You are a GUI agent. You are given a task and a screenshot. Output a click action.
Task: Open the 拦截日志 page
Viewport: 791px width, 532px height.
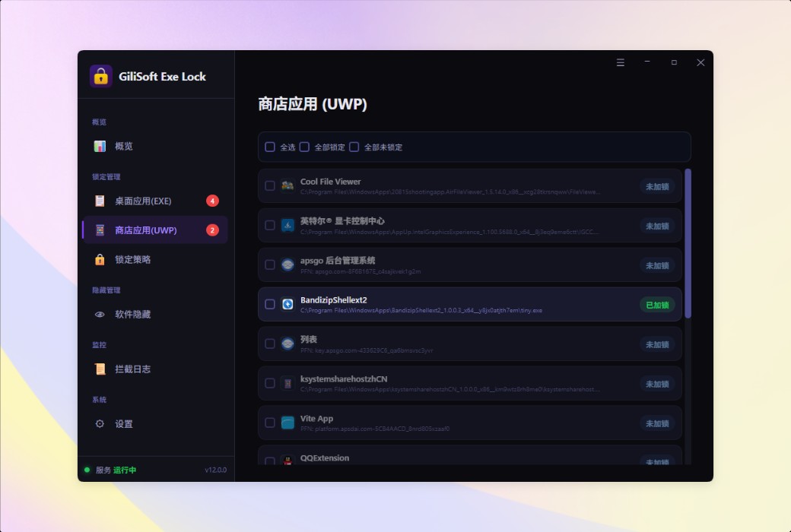click(x=155, y=369)
